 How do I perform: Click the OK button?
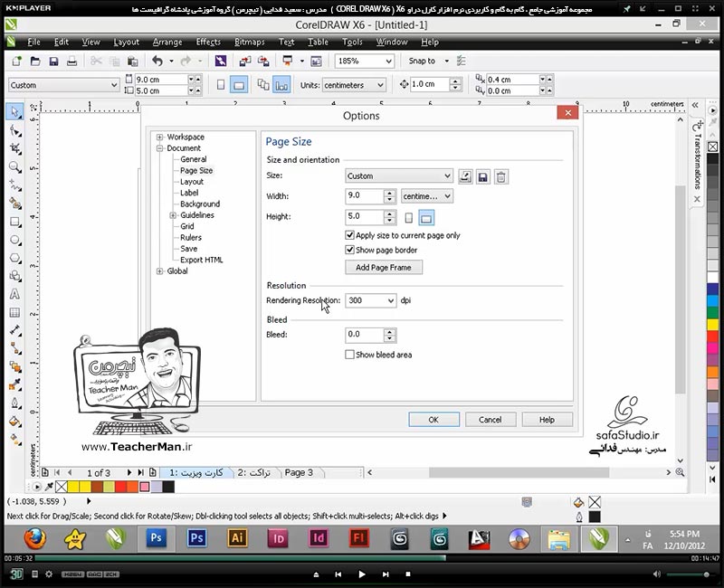tap(433, 420)
